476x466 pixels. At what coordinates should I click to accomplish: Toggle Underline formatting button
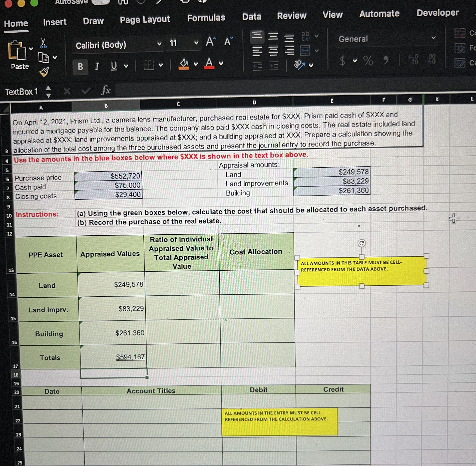coord(114,66)
